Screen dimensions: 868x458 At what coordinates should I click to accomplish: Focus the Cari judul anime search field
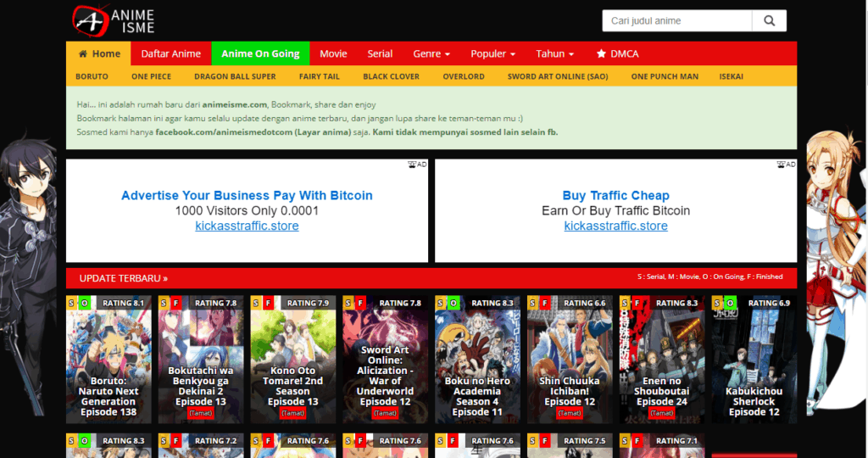(677, 21)
